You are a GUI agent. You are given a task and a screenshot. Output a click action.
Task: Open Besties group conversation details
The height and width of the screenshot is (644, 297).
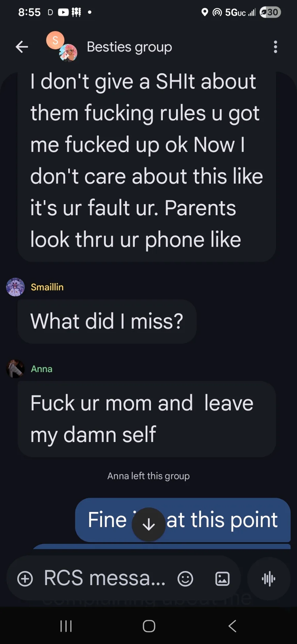click(x=129, y=47)
